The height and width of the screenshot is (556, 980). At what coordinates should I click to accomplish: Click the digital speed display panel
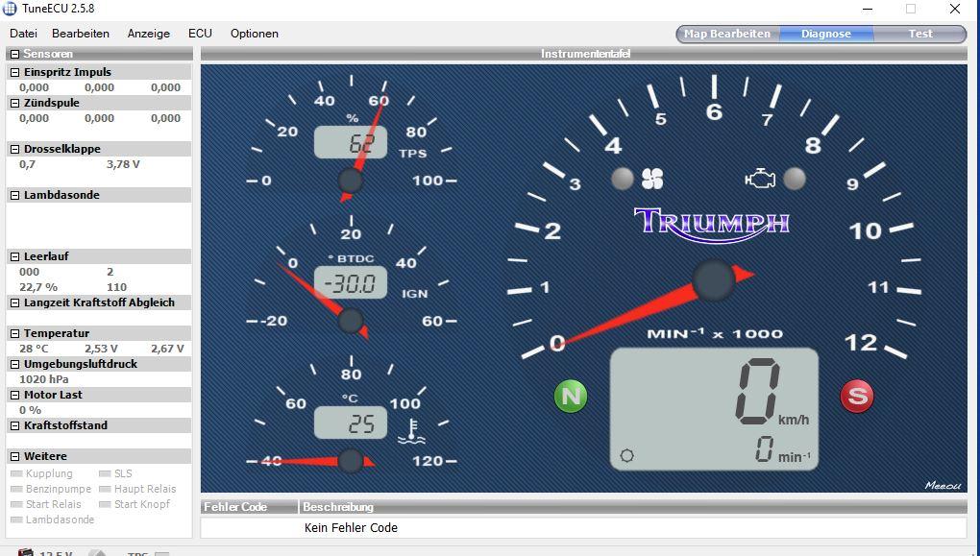pos(714,409)
